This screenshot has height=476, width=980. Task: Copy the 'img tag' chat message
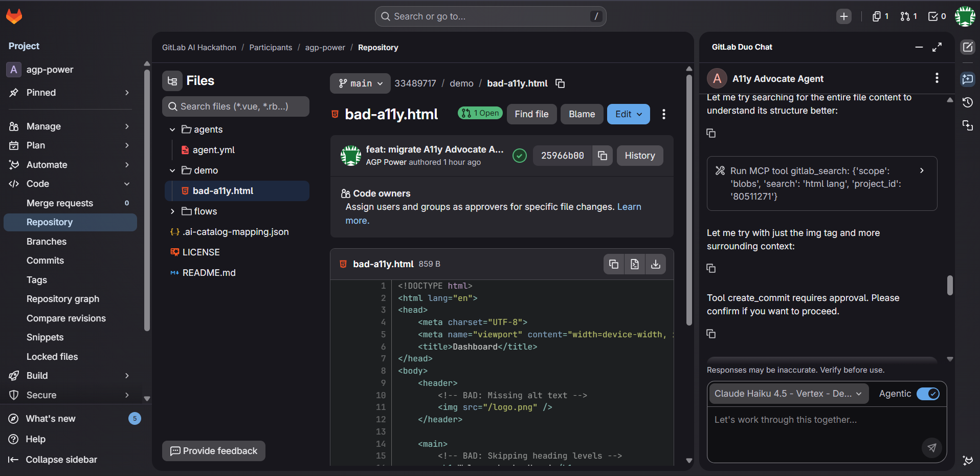click(x=711, y=268)
